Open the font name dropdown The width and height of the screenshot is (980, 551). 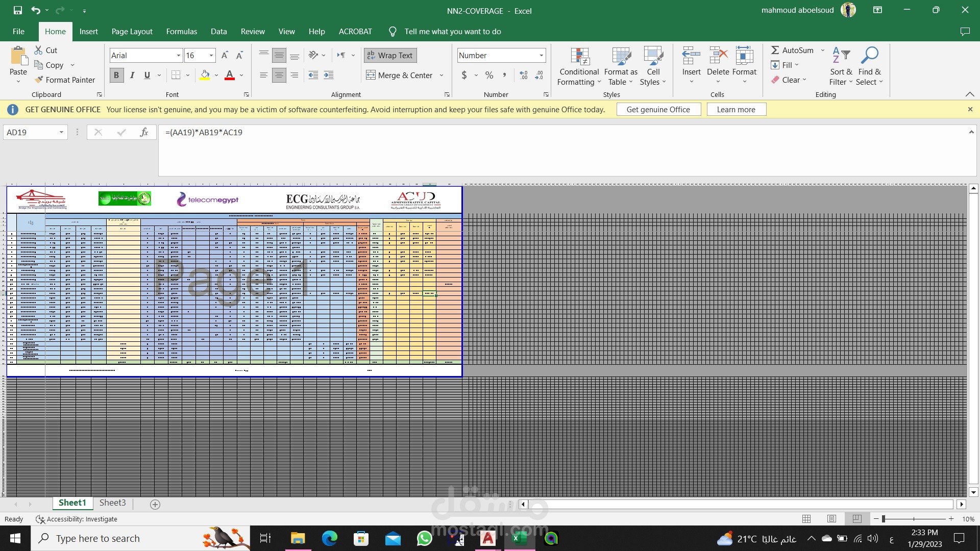[x=179, y=55]
